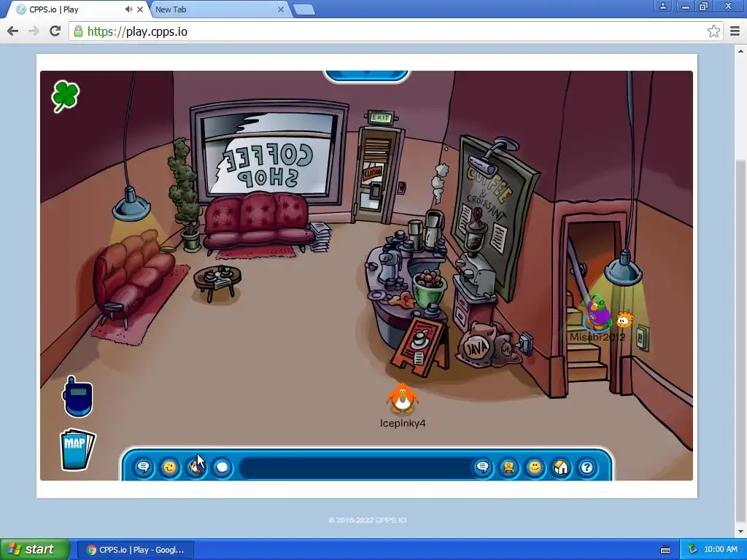Image resolution: width=747 pixels, height=560 pixels.
Task: Click the scrollbar down arrow
Action: click(x=741, y=532)
